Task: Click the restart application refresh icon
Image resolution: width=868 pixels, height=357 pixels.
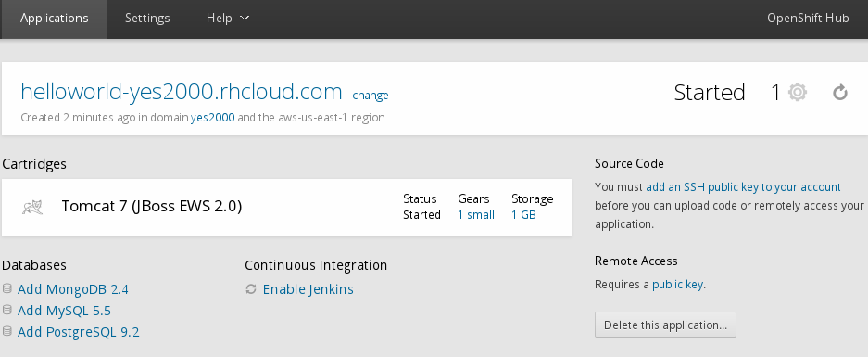Action: coord(840,93)
